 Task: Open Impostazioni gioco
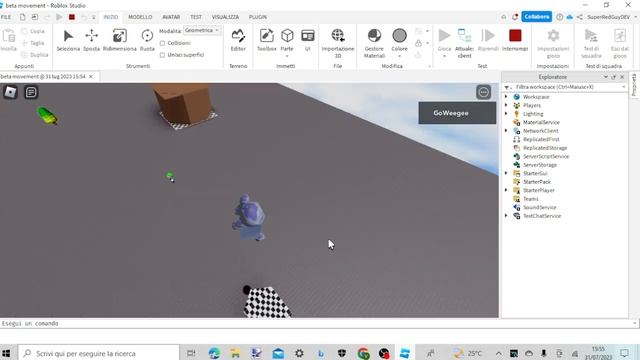[x=553, y=43]
